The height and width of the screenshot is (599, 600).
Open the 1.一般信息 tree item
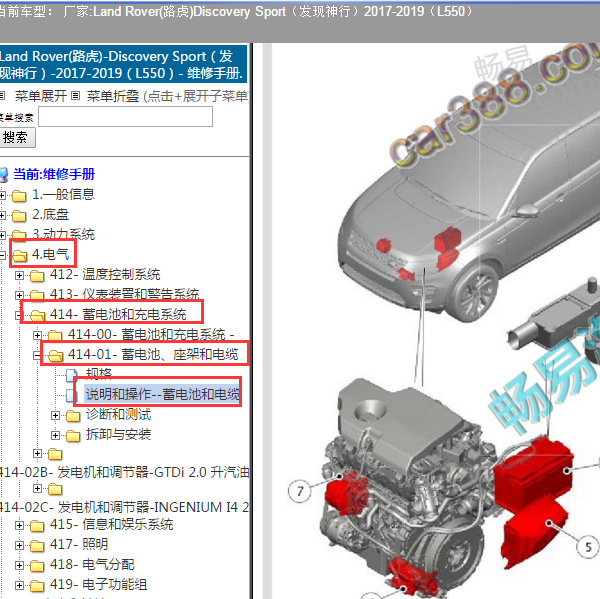pyautogui.click(x=63, y=194)
